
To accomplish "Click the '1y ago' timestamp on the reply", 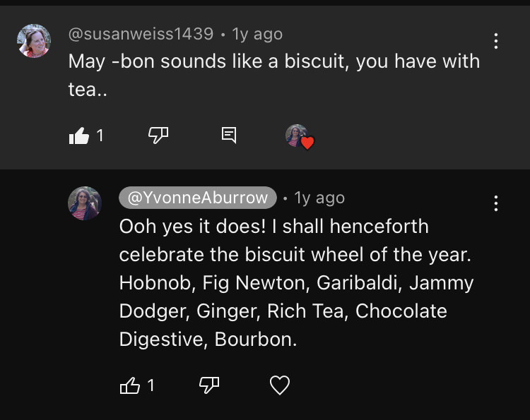I will tap(319, 198).
